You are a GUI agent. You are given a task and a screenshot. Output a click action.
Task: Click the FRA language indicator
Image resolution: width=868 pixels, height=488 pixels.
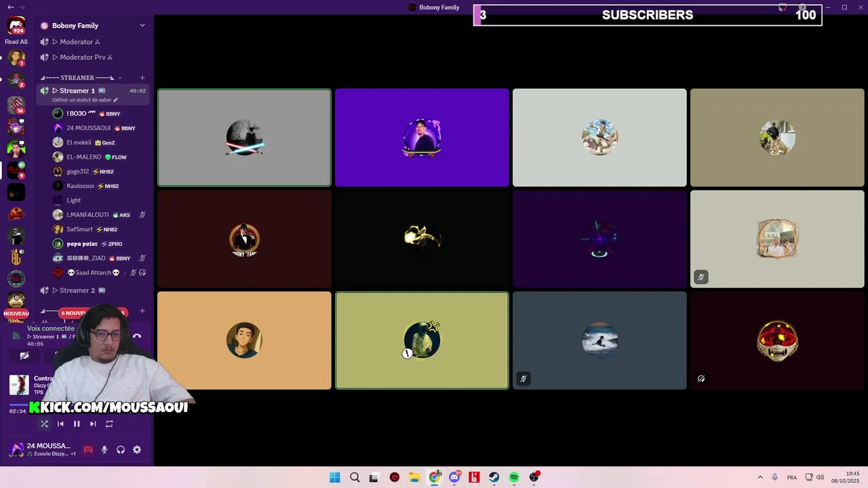(792, 477)
